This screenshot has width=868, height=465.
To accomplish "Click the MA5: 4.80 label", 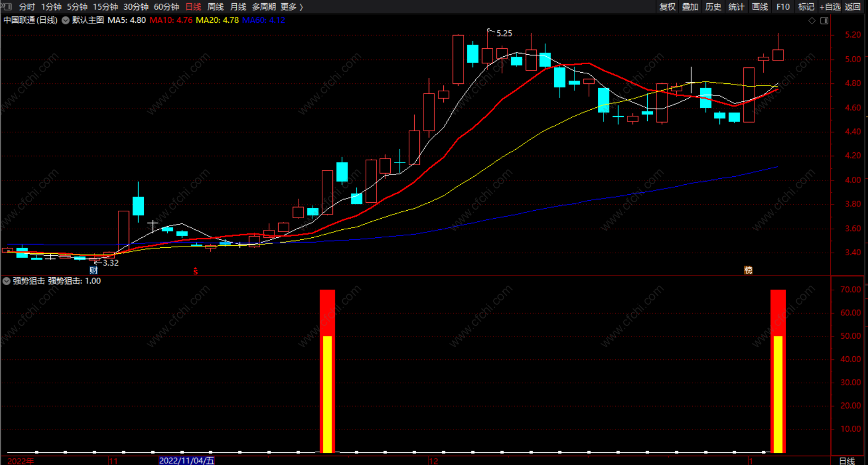I will click(126, 20).
